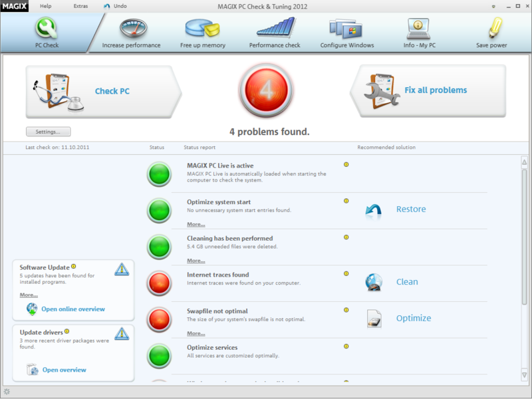Open More... under Optimize system start
Image resolution: width=532 pixels, height=399 pixels.
pos(196,224)
